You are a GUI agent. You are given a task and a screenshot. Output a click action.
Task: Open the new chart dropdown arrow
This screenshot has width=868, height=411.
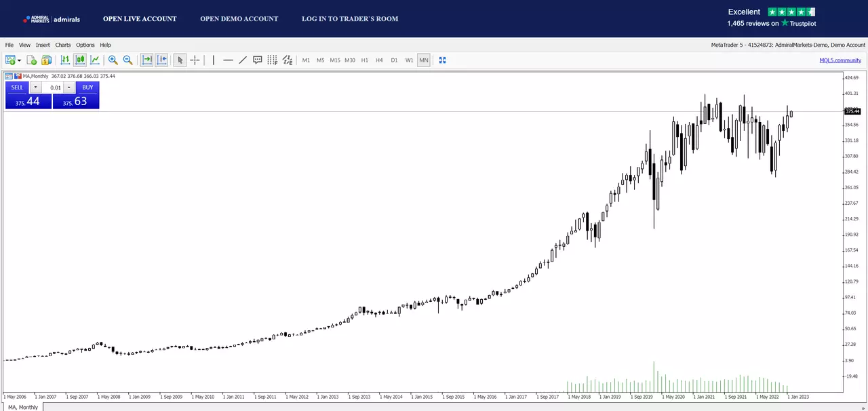pos(19,60)
